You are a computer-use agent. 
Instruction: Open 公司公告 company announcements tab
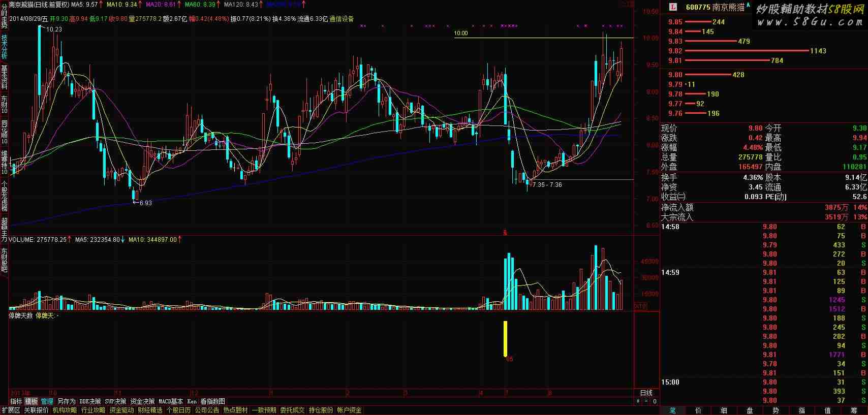[x=207, y=410]
